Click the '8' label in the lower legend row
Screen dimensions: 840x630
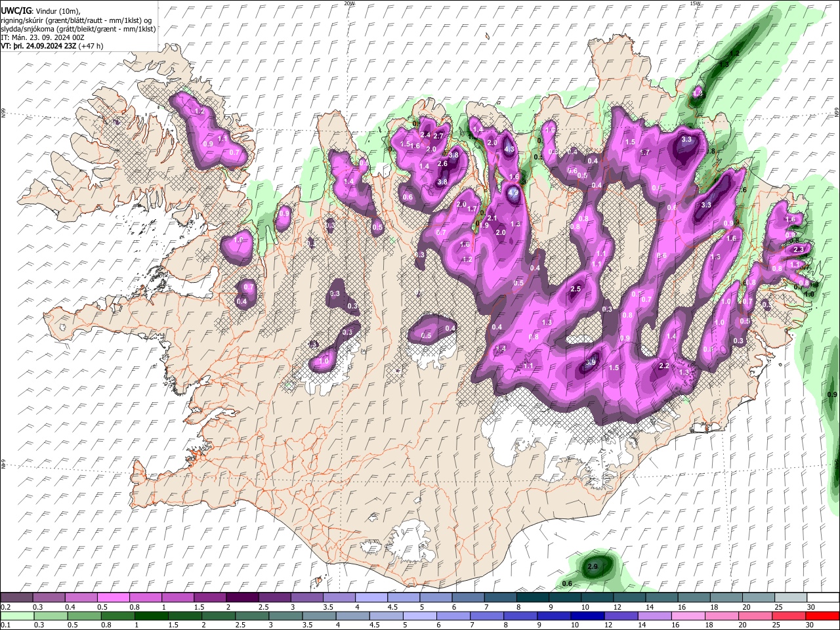[x=506, y=625]
